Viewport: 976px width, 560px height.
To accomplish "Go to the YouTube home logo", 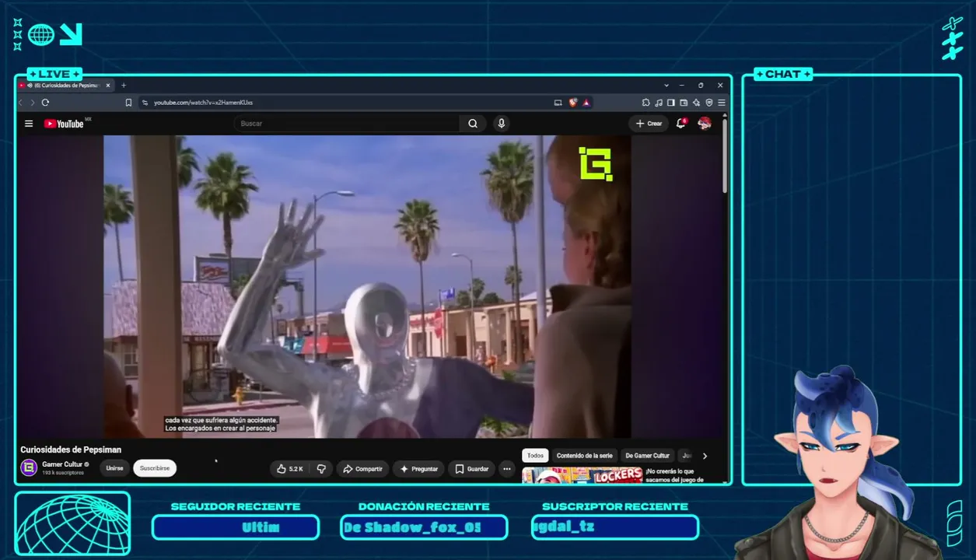I will (64, 124).
